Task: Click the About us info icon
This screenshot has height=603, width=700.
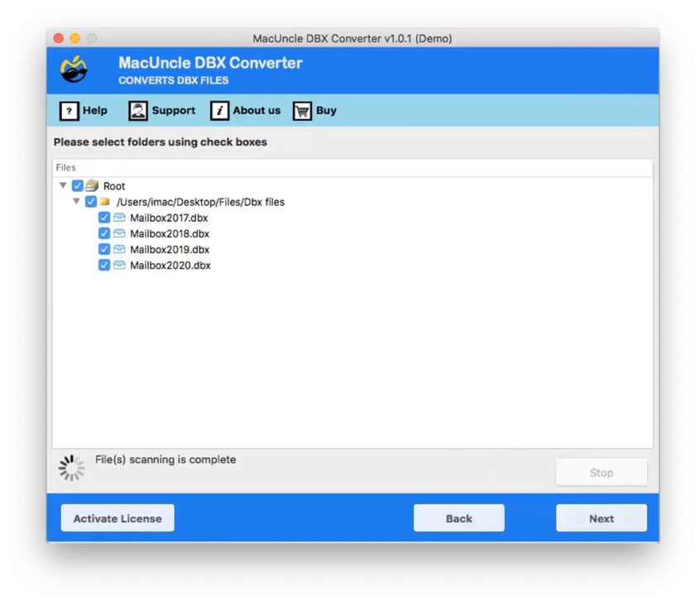Action: pos(220,110)
